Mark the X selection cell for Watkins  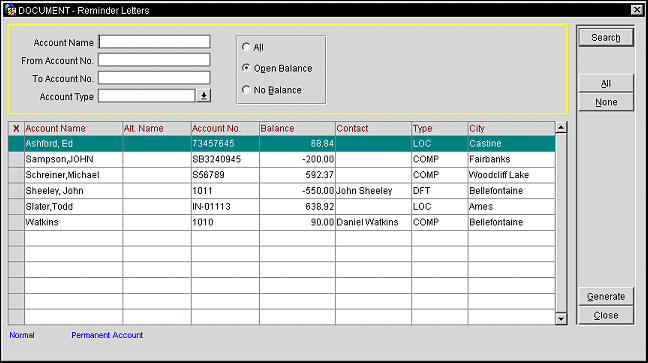coord(16,222)
